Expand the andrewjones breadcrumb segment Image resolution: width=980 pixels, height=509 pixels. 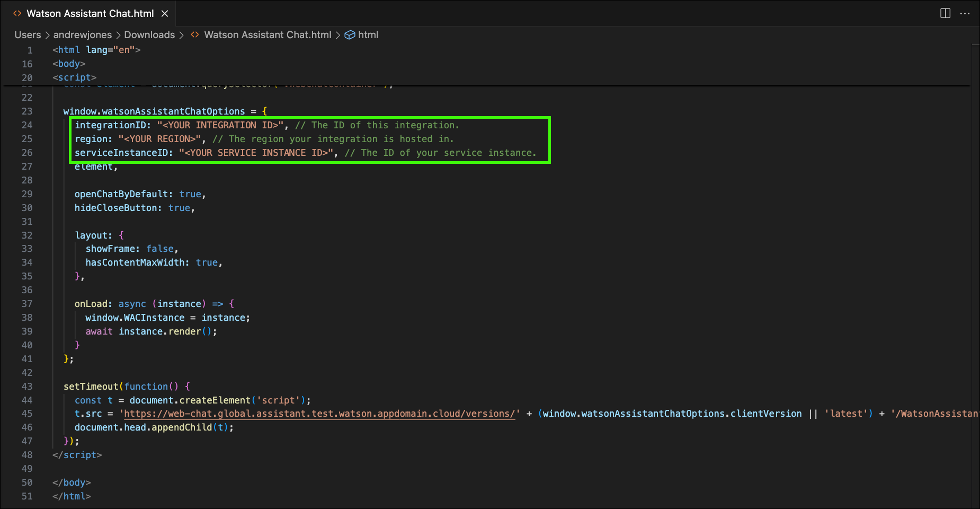(83, 35)
